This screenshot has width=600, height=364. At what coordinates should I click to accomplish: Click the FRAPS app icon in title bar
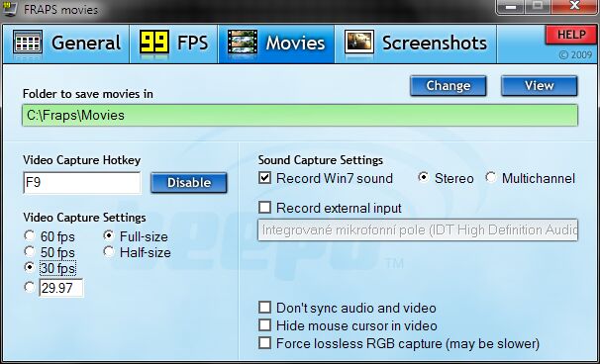click(9, 8)
